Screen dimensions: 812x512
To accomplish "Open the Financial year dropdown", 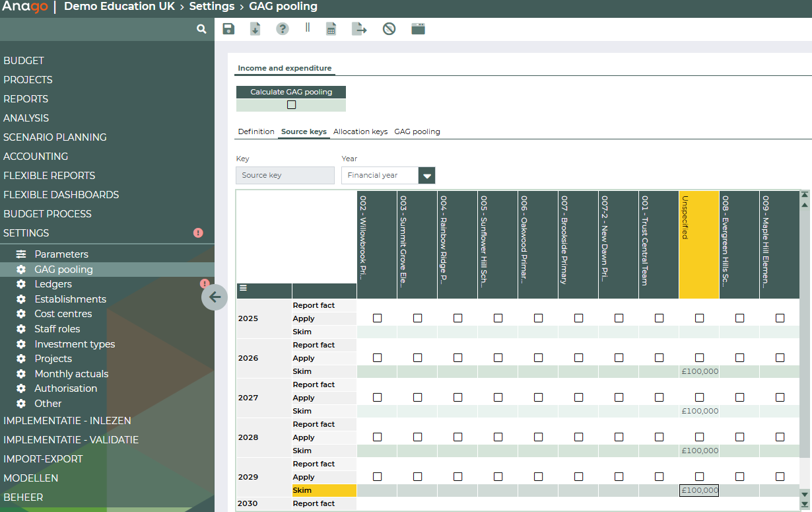I will click(x=427, y=175).
